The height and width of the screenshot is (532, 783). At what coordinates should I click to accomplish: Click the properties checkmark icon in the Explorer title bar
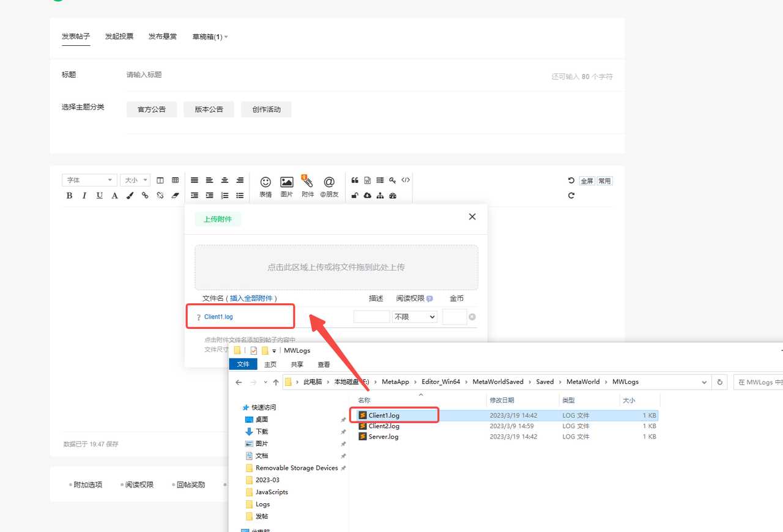(x=254, y=350)
